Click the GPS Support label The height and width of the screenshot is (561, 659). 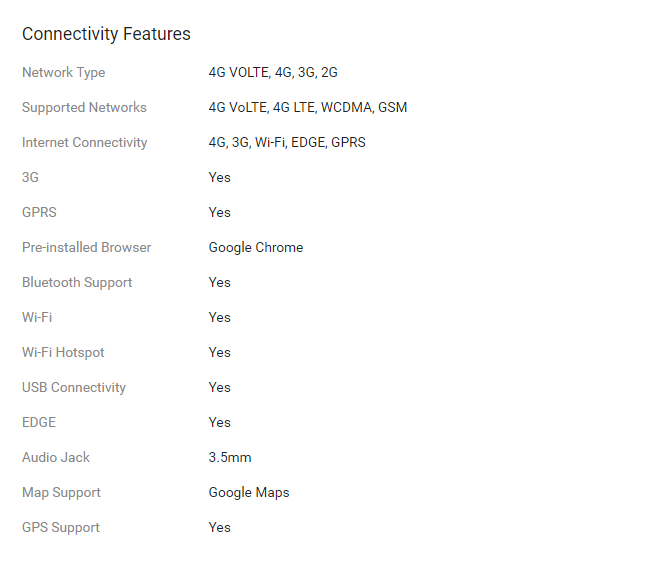coord(61,528)
